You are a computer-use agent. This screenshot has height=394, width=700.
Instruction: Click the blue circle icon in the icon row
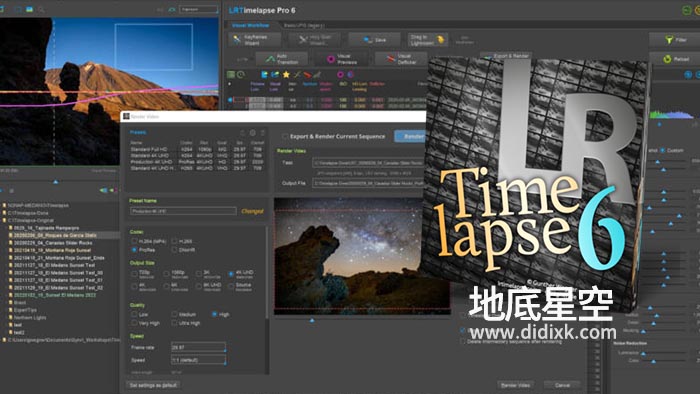[350, 75]
